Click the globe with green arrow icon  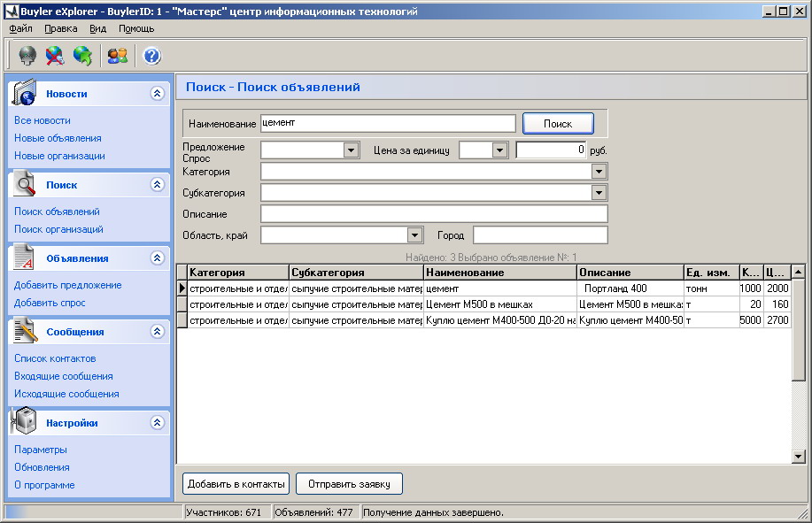click(x=82, y=56)
